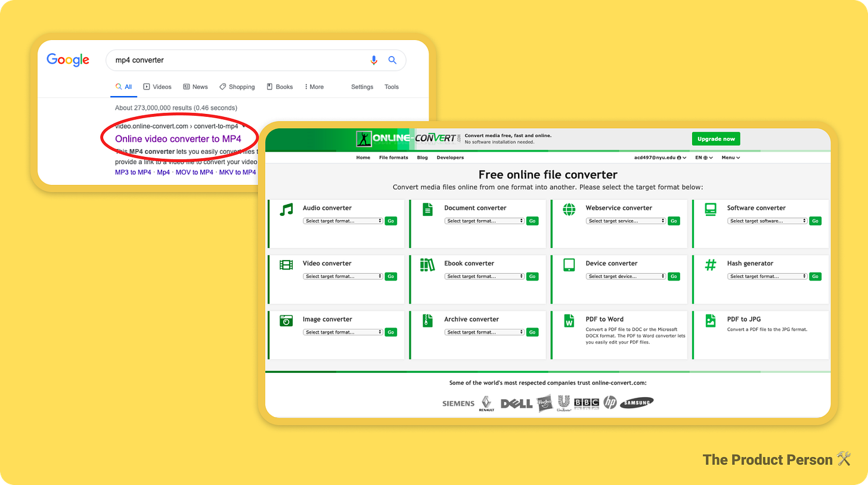Click the HP company logo
The image size is (868, 485).
pyautogui.click(x=610, y=403)
